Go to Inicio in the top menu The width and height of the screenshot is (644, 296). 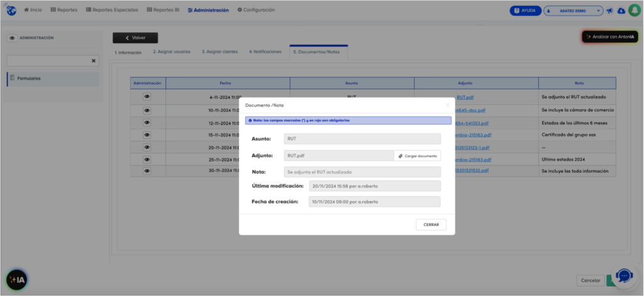tap(33, 10)
